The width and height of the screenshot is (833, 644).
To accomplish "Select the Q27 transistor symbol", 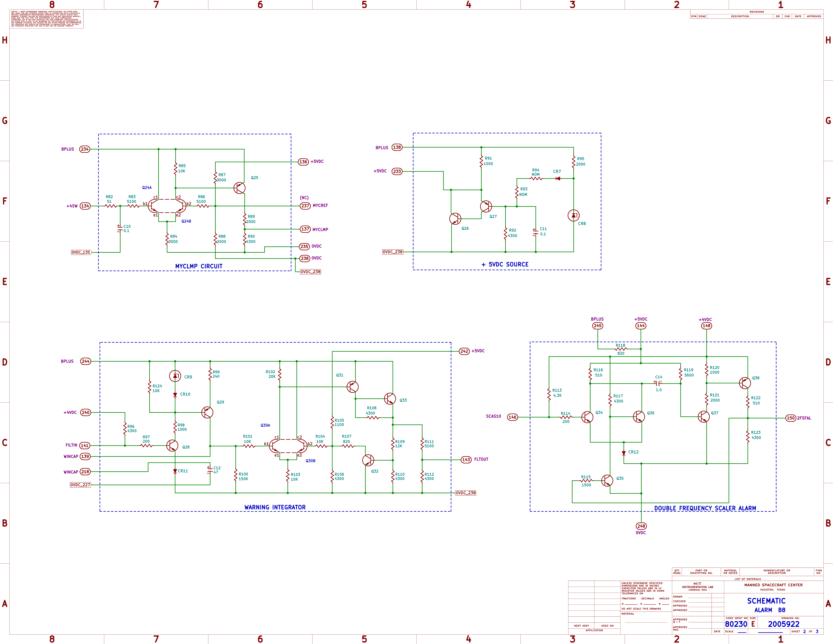I will (486, 206).
